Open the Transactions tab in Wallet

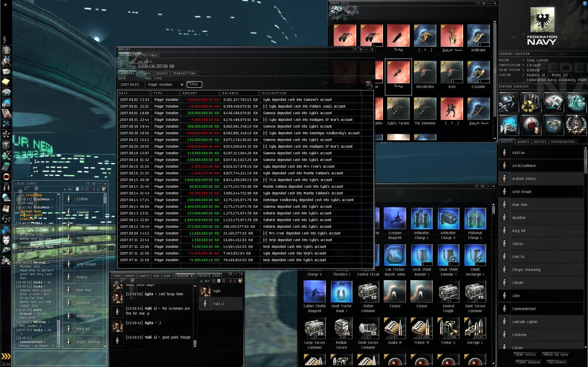[x=185, y=73]
